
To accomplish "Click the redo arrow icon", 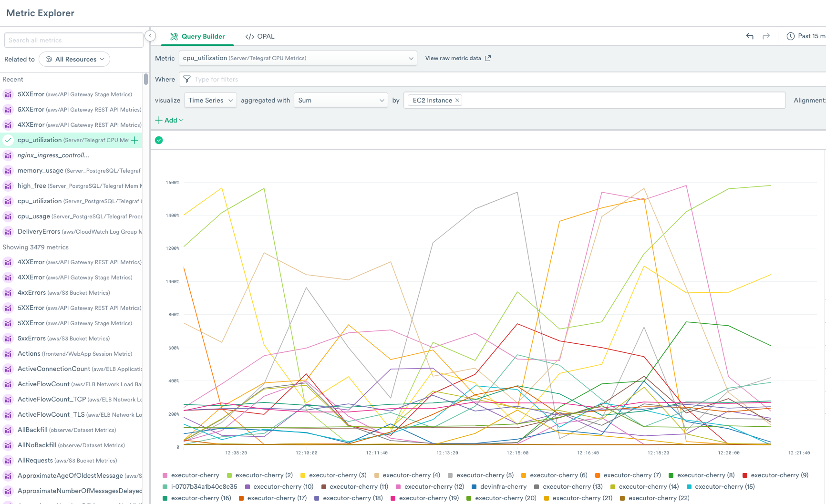I will pos(766,36).
